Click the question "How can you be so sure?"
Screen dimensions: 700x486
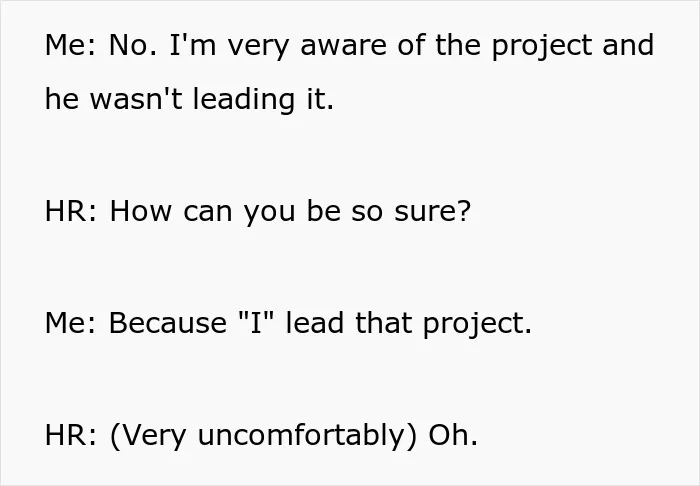click(290, 211)
